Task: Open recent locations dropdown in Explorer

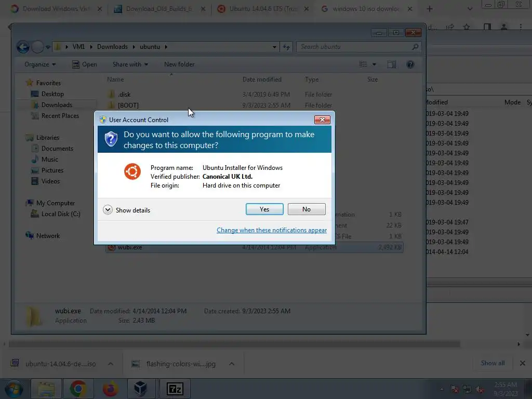Action: click(48, 47)
